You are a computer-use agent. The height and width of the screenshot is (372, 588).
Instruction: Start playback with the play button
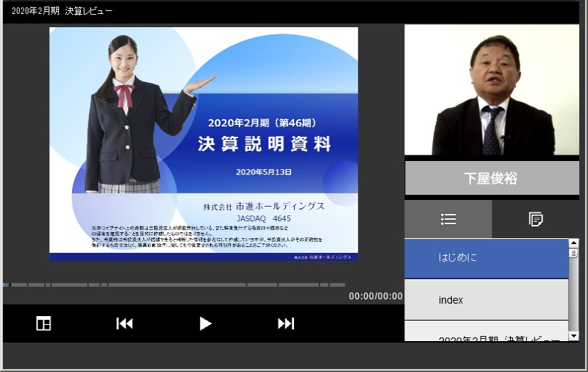tap(205, 323)
